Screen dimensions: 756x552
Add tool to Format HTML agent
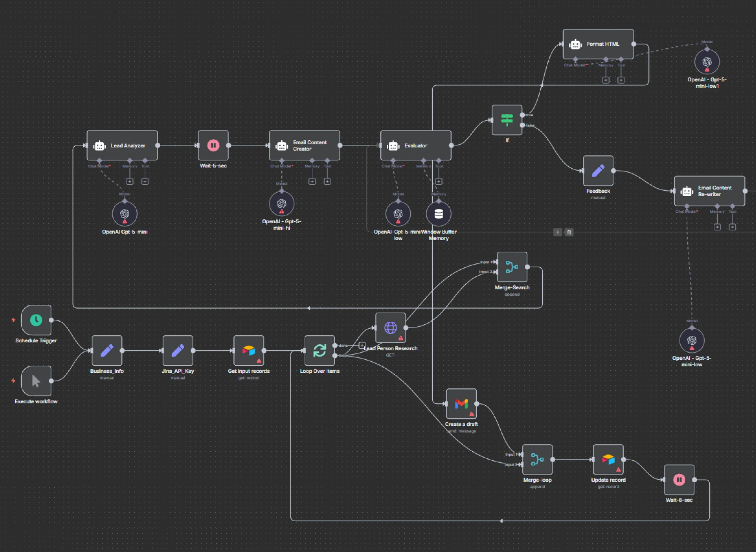621,80
